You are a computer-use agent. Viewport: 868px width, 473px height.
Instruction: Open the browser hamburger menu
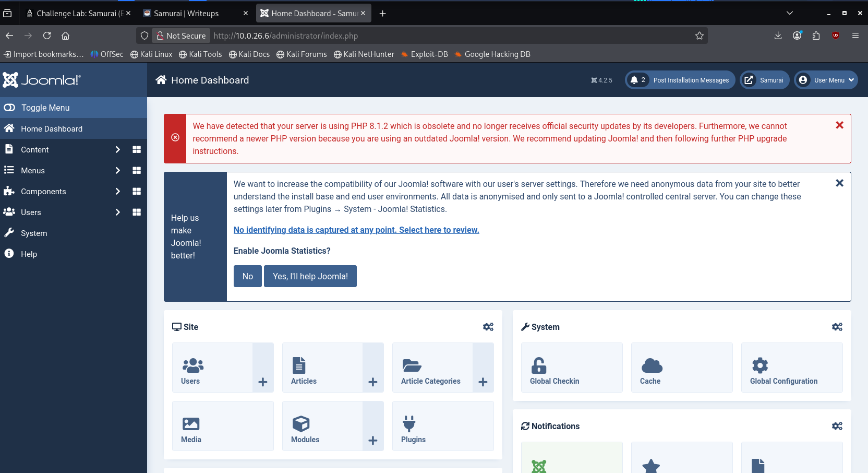(x=855, y=36)
